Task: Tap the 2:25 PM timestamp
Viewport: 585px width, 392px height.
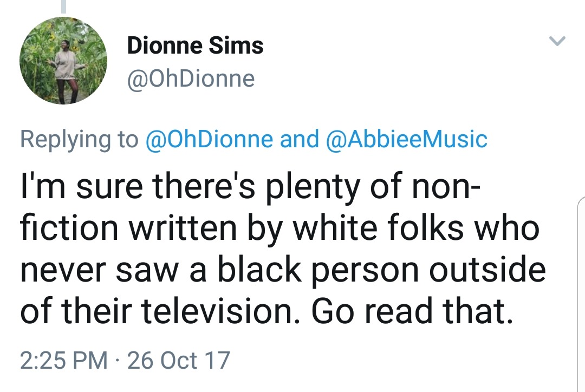Action: [x=64, y=360]
